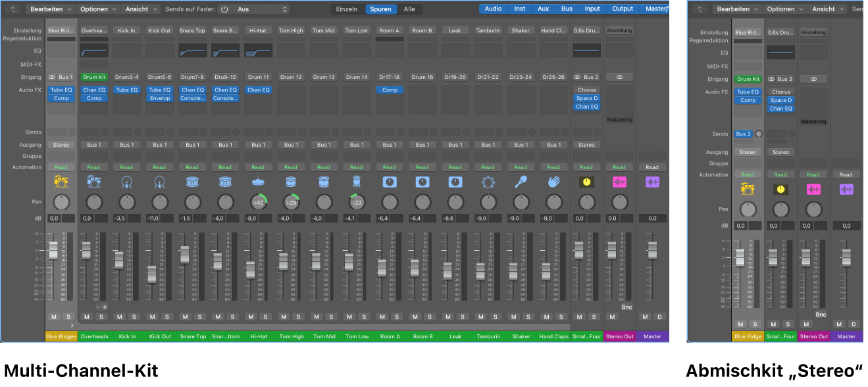Select the drum kit icon on Blue Ridge channel
This screenshot has width=868, height=387.
click(61, 183)
